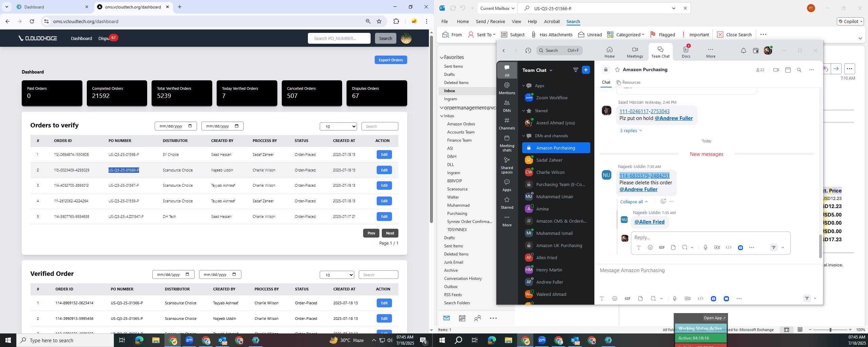The image size is (868, 347).
Task: Open Starred in the Zoom left sidebar
Action: pos(507,203)
